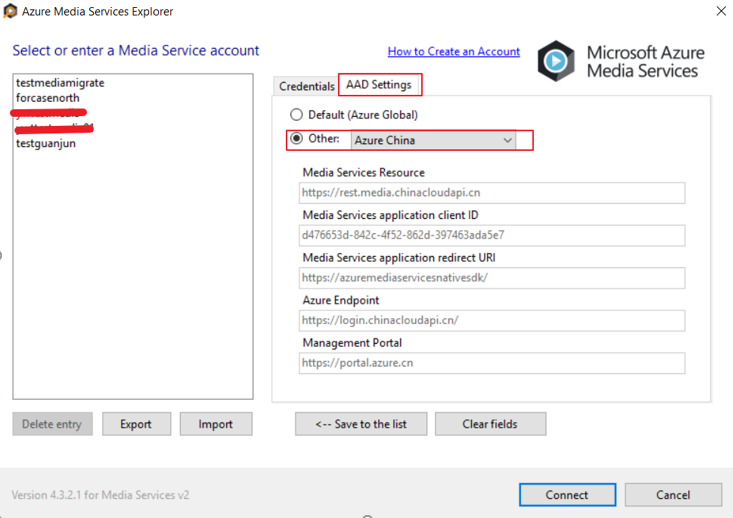This screenshot has width=733, height=518.
Task: Click the Azure Media Services Explorer title icon
Action: (11, 12)
